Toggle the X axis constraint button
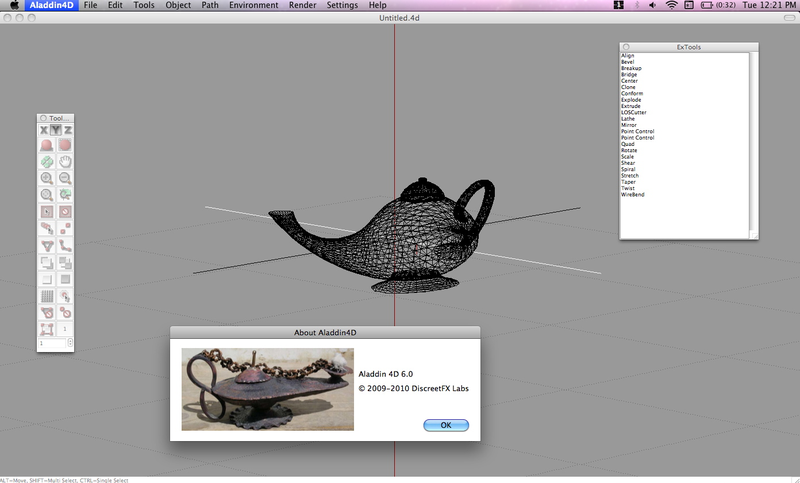The height and width of the screenshot is (483, 800). tap(44, 130)
